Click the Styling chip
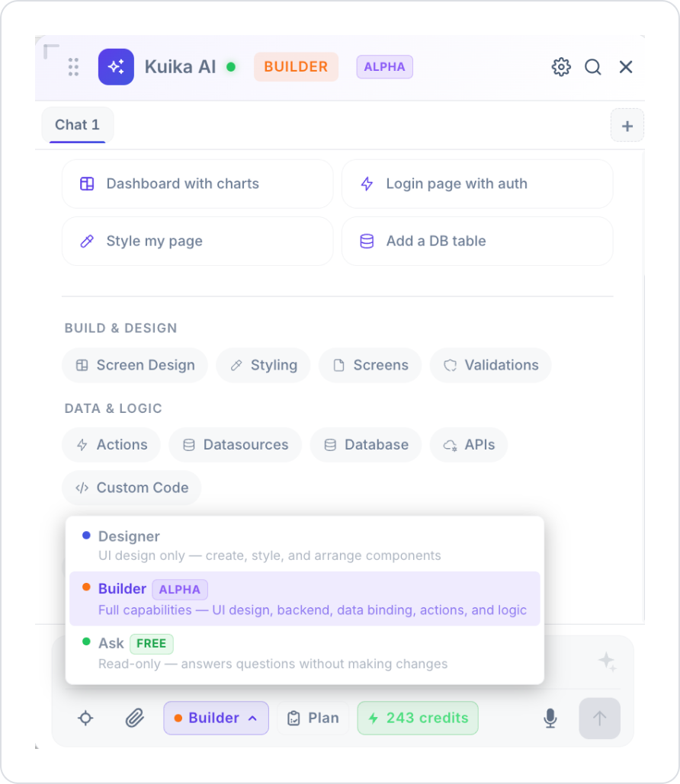The image size is (680, 784). coord(263,366)
